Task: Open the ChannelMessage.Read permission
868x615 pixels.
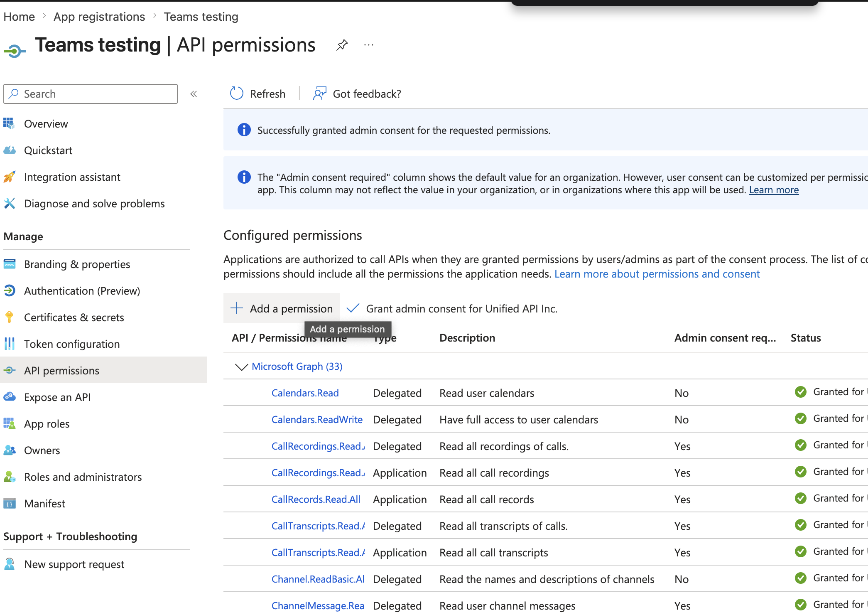Action: coord(318,606)
